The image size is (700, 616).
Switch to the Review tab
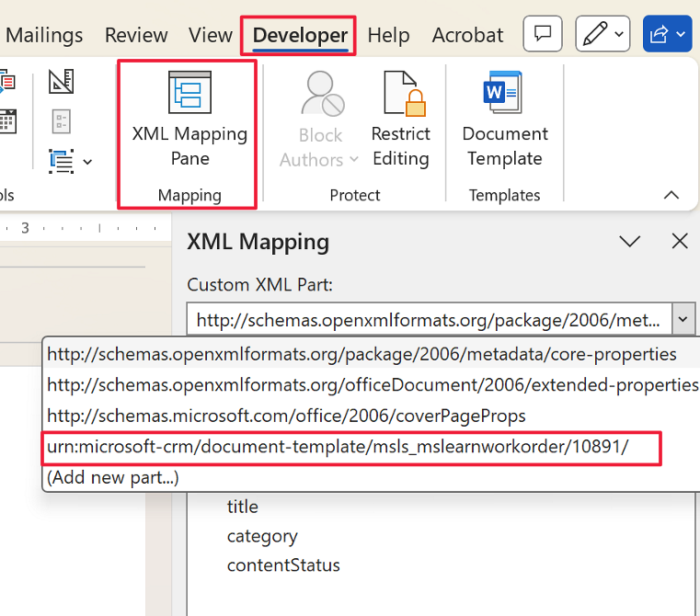(136, 35)
